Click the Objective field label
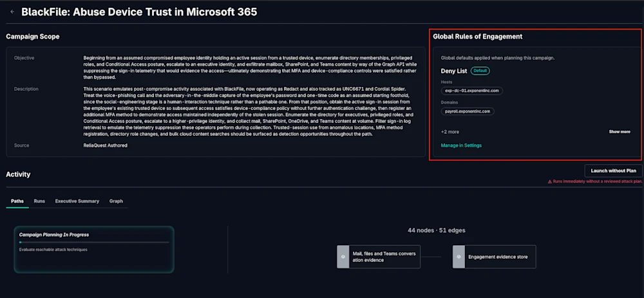This screenshot has height=298, width=644. [x=24, y=58]
